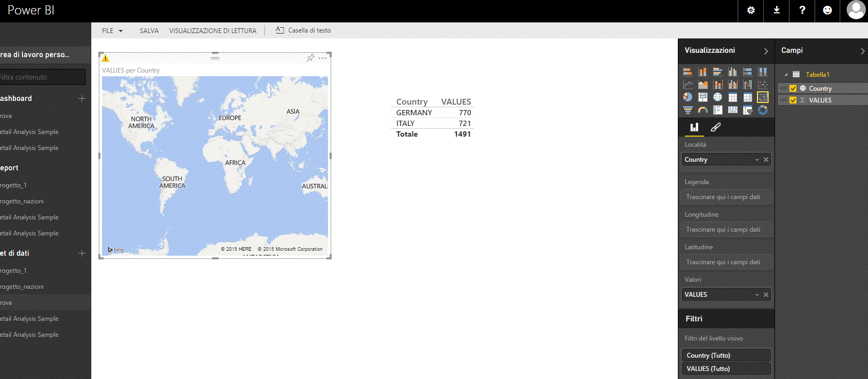This screenshot has width=868, height=379.
Task: Select the 100% stacked bar chart visualization
Action: pyautogui.click(x=748, y=72)
